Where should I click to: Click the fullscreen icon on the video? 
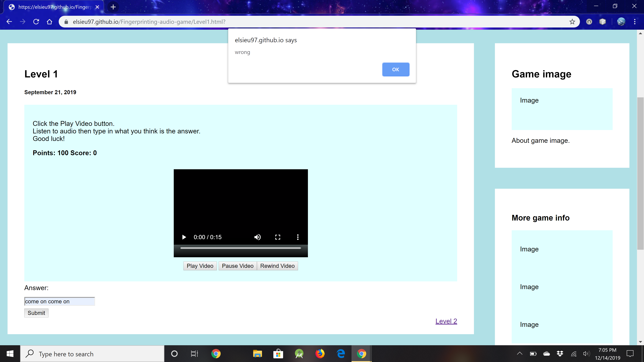coord(278,237)
